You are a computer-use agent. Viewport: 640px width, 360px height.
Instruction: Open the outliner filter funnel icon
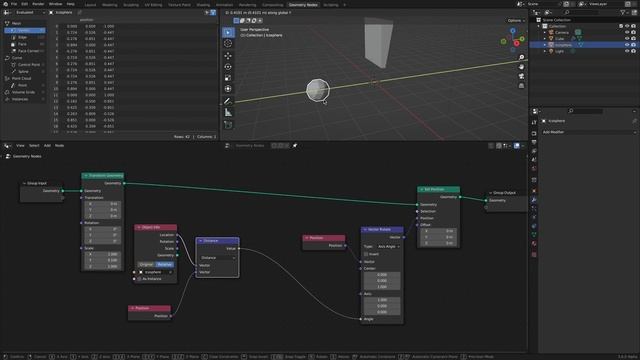pyautogui.click(x=623, y=13)
